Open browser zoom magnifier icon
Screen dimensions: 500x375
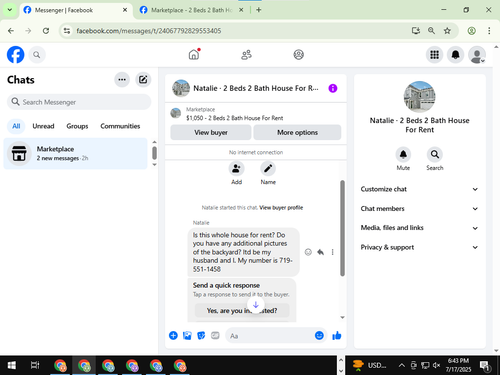pos(431,31)
